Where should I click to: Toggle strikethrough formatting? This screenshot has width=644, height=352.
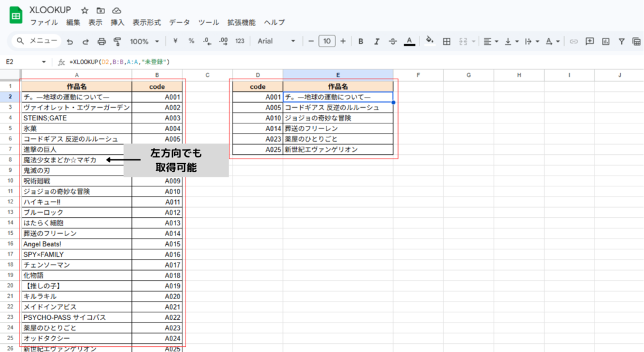click(392, 42)
